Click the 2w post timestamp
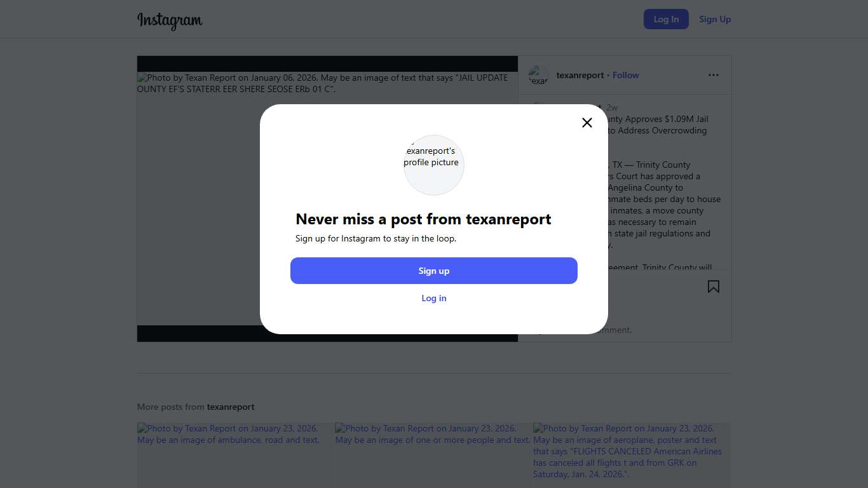The width and height of the screenshot is (868, 488). coord(612,107)
